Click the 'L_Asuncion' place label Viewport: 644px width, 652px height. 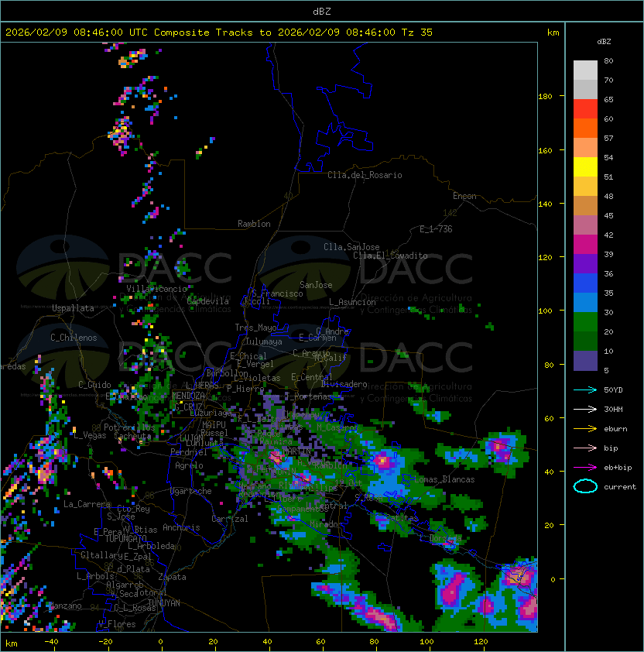coord(352,302)
